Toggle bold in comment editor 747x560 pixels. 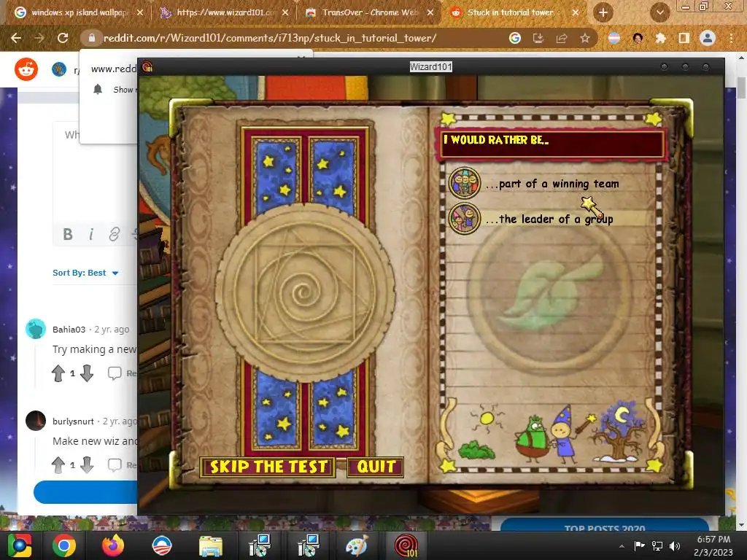(x=68, y=234)
